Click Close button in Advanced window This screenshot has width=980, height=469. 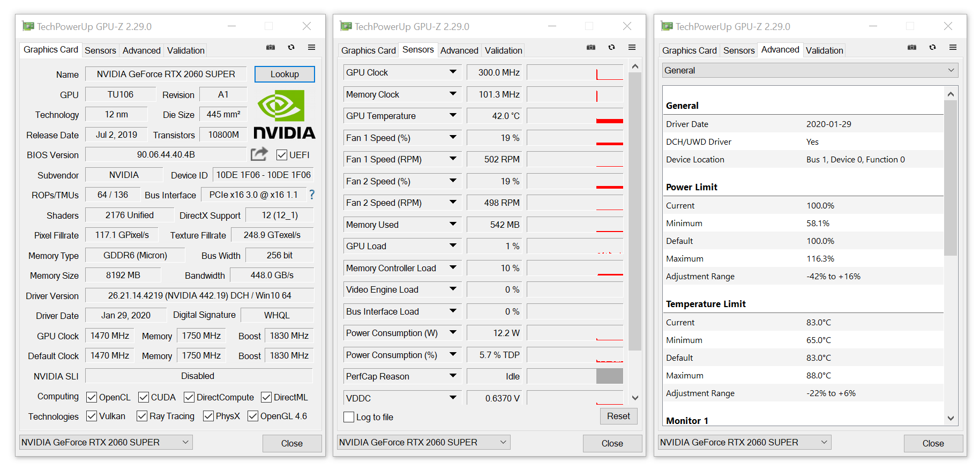933,443
